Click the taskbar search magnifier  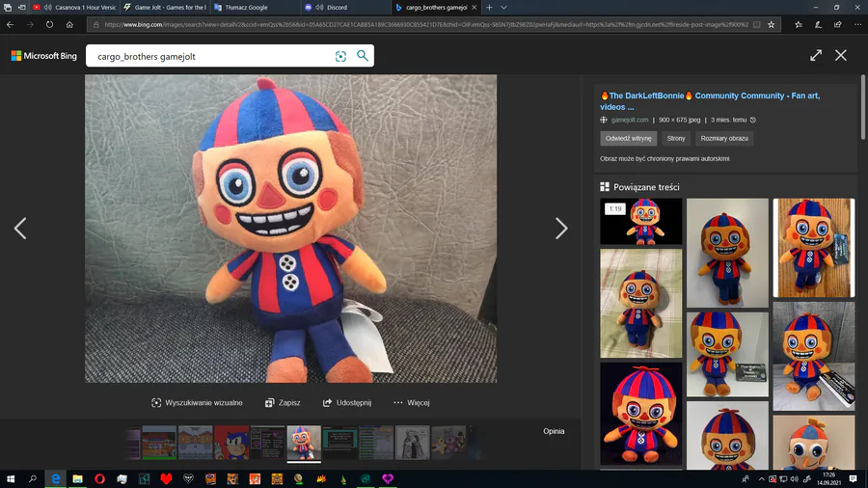point(33,478)
